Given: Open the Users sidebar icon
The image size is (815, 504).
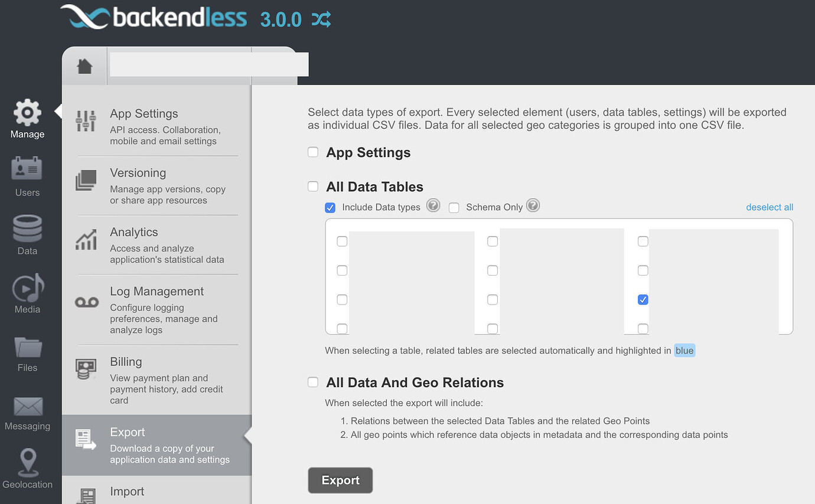Looking at the screenshot, I should click(x=27, y=170).
